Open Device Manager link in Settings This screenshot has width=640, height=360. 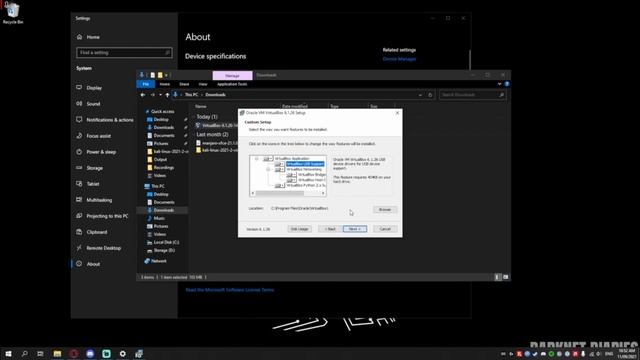coord(399,59)
